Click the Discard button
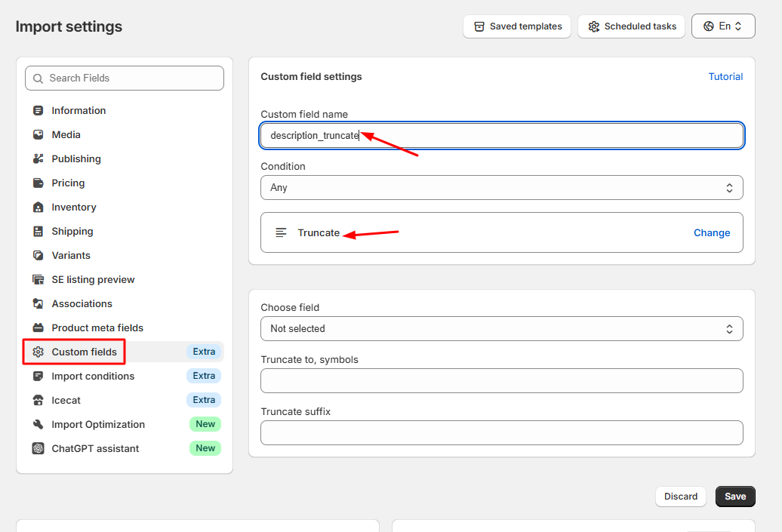Screen dimensions: 782x532 coord(680,497)
